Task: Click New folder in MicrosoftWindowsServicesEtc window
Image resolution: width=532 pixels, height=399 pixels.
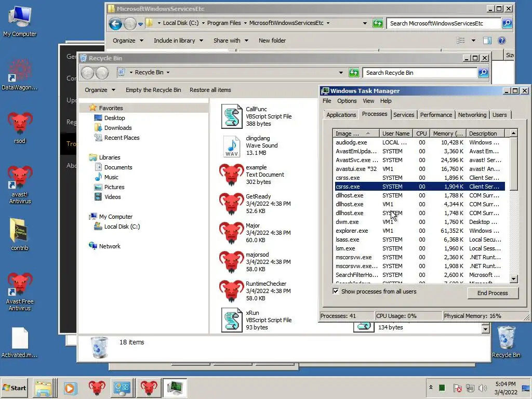Action: pos(272,41)
